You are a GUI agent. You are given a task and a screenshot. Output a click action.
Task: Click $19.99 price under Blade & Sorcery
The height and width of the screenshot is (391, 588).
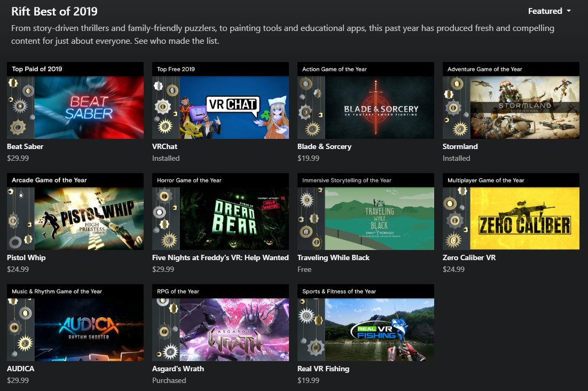(x=308, y=158)
